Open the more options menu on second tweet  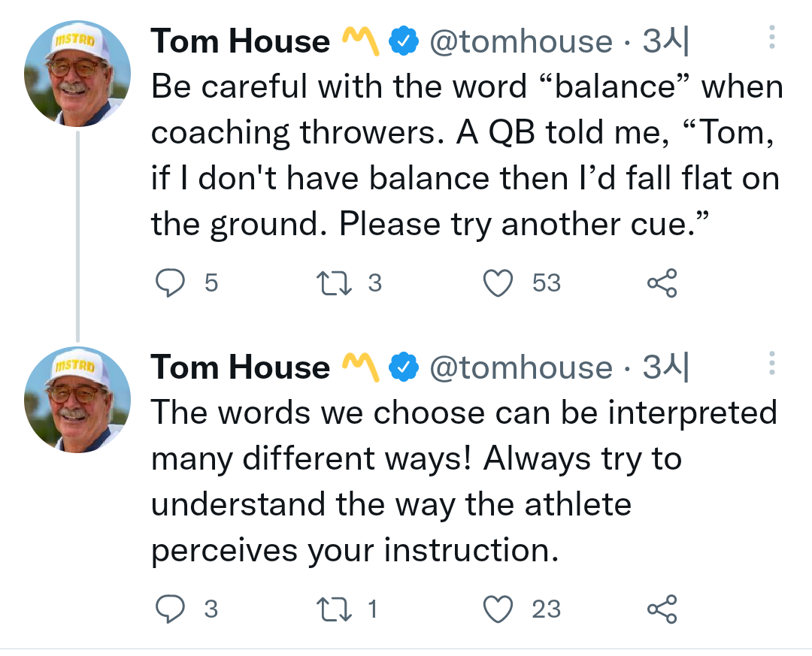click(x=771, y=363)
